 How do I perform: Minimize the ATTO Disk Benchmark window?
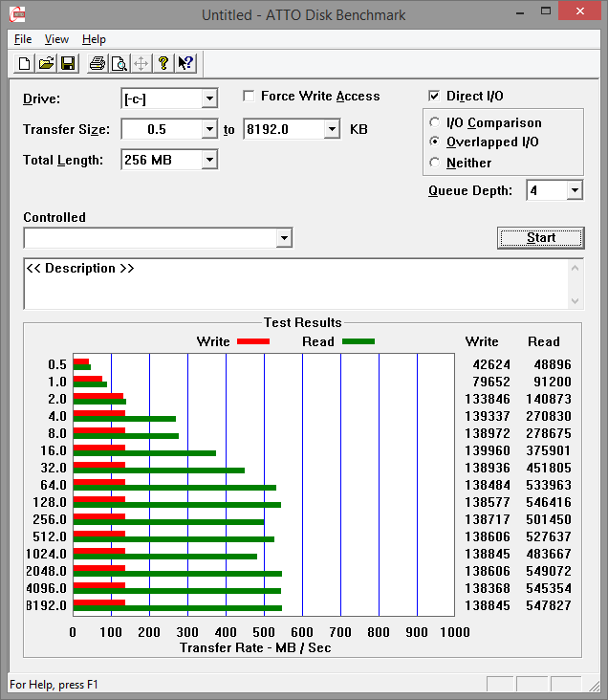520,11
